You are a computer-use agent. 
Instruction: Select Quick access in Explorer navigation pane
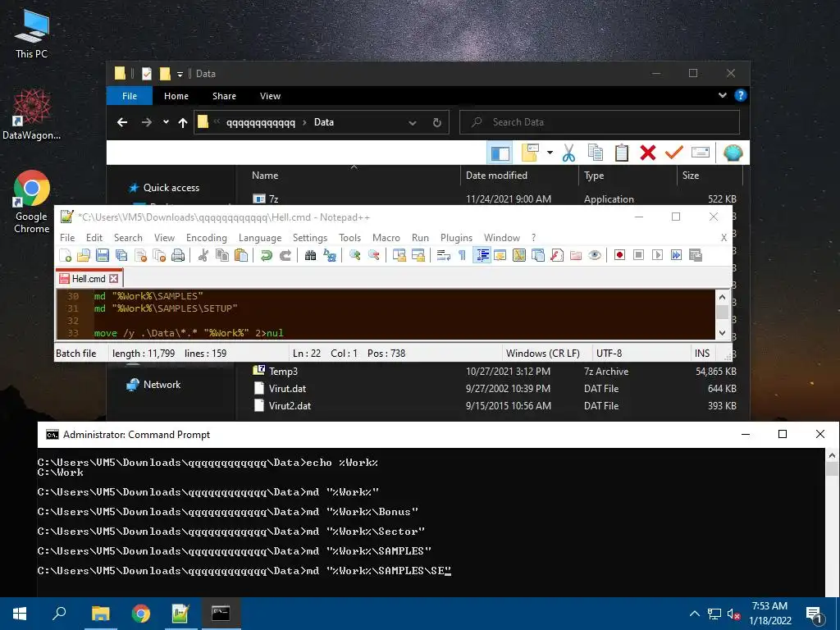tap(171, 188)
